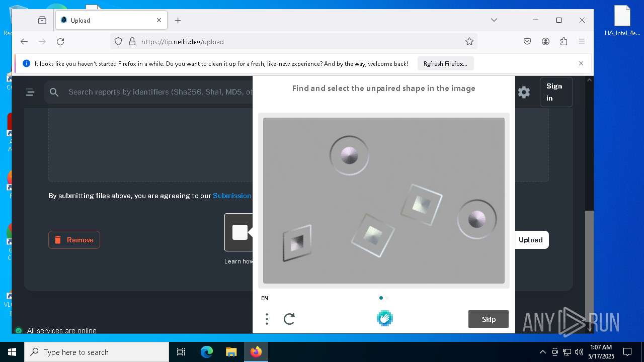Screen dimensions: 644x362
Task: Show hidden system tray icons
Action: [x=542, y=352]
